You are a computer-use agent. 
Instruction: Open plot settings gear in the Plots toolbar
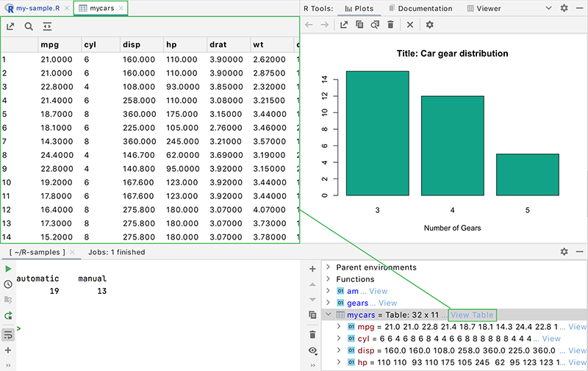430,25
